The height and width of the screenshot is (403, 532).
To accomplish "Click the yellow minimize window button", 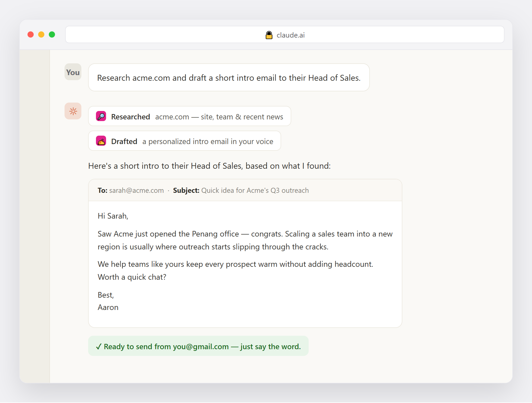I will tap(41, 34).
